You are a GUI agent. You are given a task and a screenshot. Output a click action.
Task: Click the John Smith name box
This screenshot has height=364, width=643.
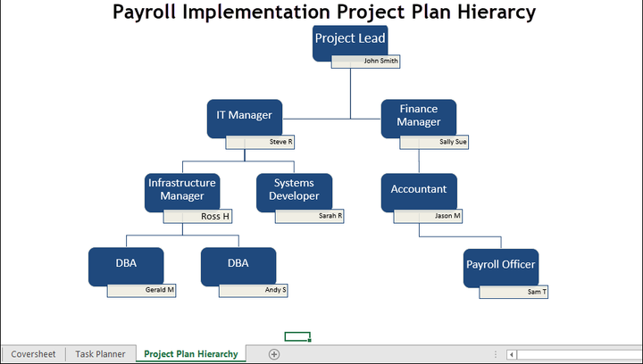365,62
